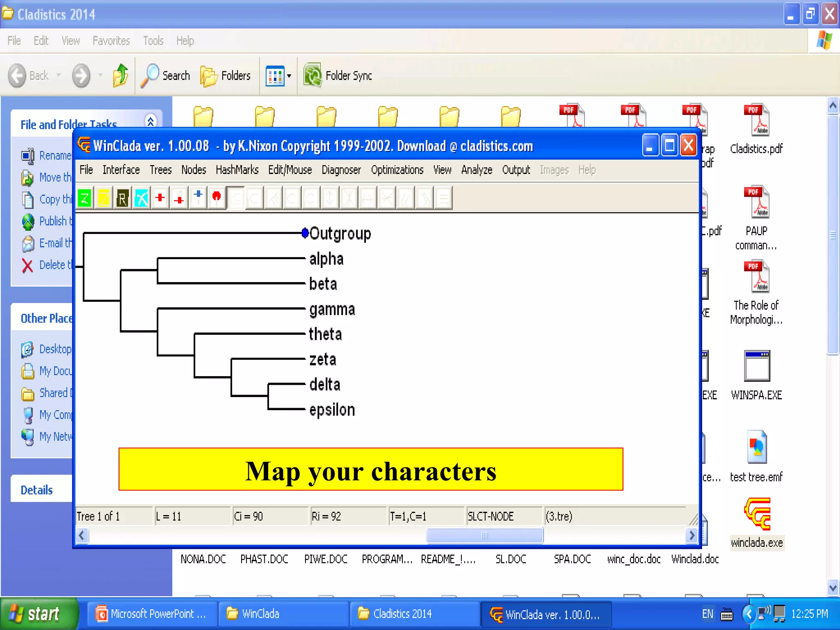Click WinClada horizontal scrollbar thumb

484,536
